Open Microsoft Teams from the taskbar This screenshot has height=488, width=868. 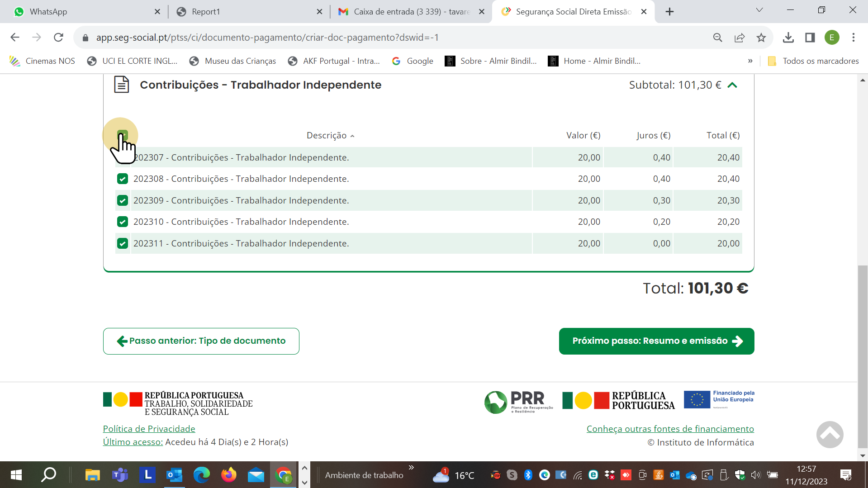pos(120,475)
